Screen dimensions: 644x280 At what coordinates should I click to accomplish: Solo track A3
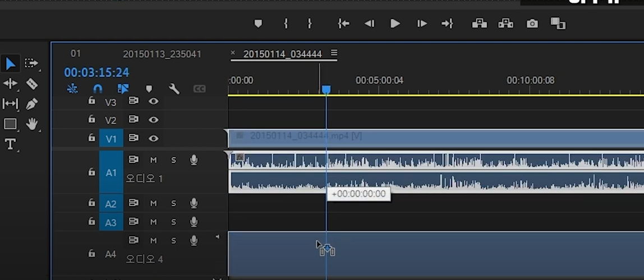173,222
